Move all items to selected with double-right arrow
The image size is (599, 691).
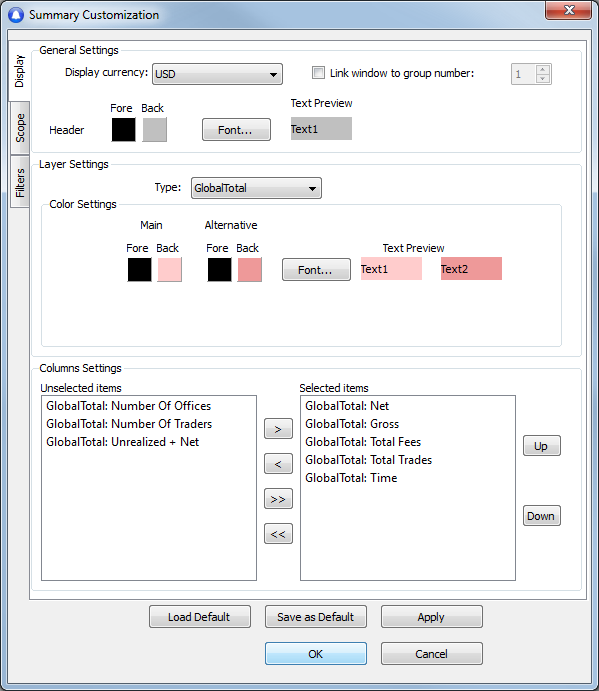pyautogui.click(x=278, y=499)
